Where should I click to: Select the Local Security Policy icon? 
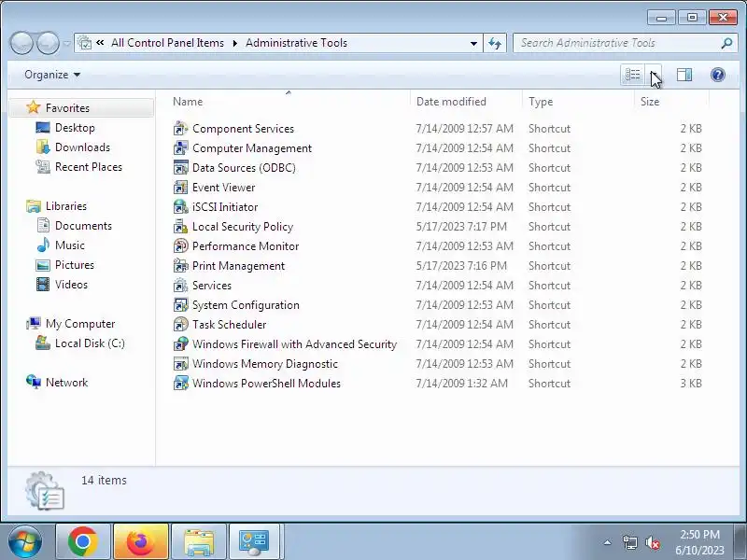click(x=180, y=227)
